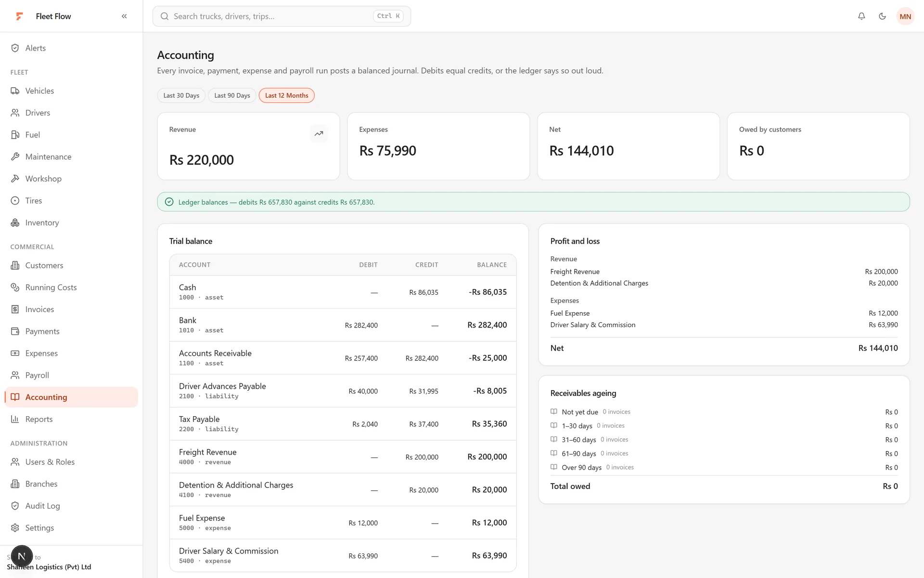Select the Last 12 Months filter
Viewport: 924px width, 578px height.
point(286,95)
